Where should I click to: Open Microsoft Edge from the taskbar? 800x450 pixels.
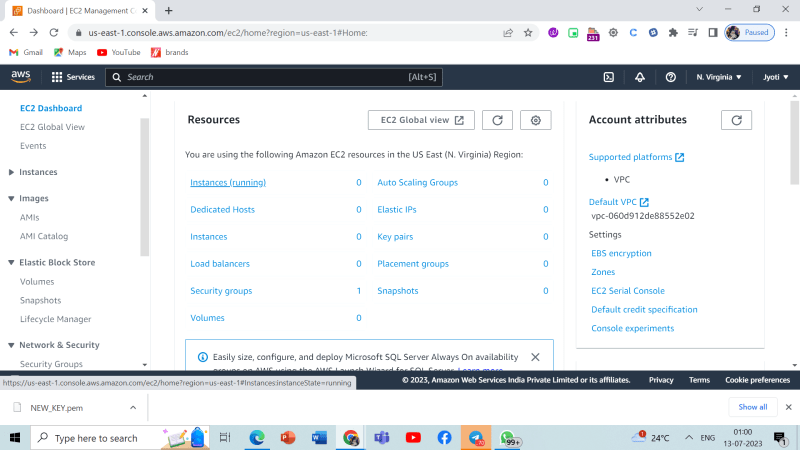(257, 438)
